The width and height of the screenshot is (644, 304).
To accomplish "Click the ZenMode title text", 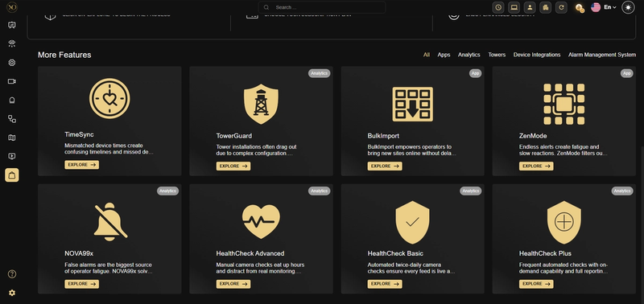I will pyautogui.click(x=533, y=136).
